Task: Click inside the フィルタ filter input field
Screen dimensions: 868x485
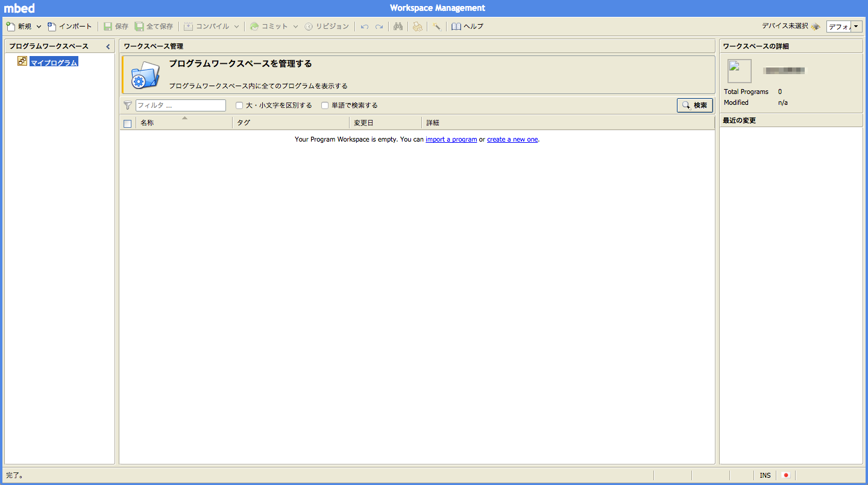Action: point(181,105)
